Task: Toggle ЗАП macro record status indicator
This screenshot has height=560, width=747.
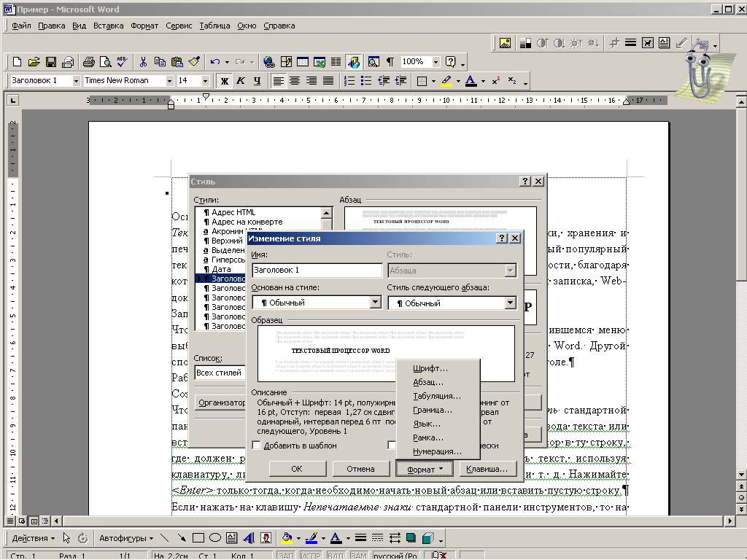Action: tap(286, 556)
